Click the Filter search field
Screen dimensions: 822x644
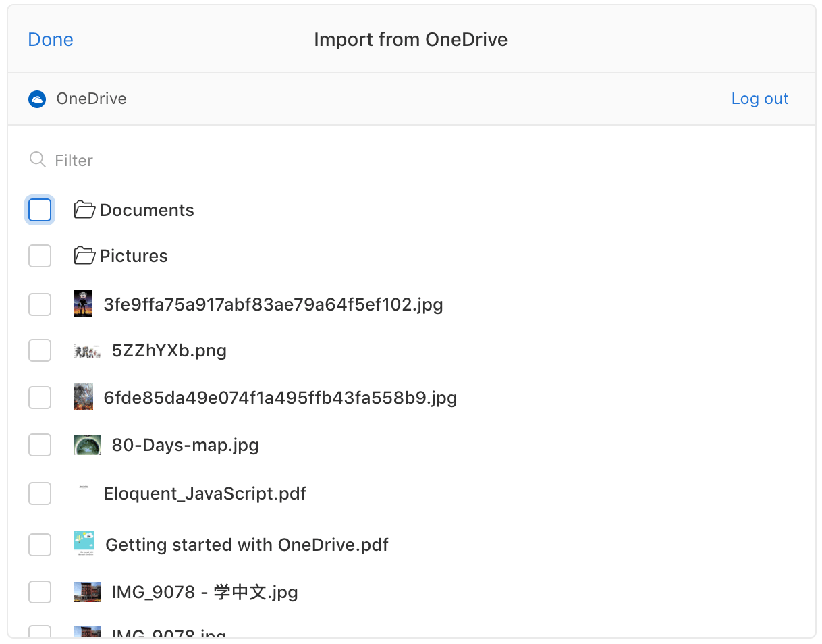pyautogui.click(x=412, y=160)
